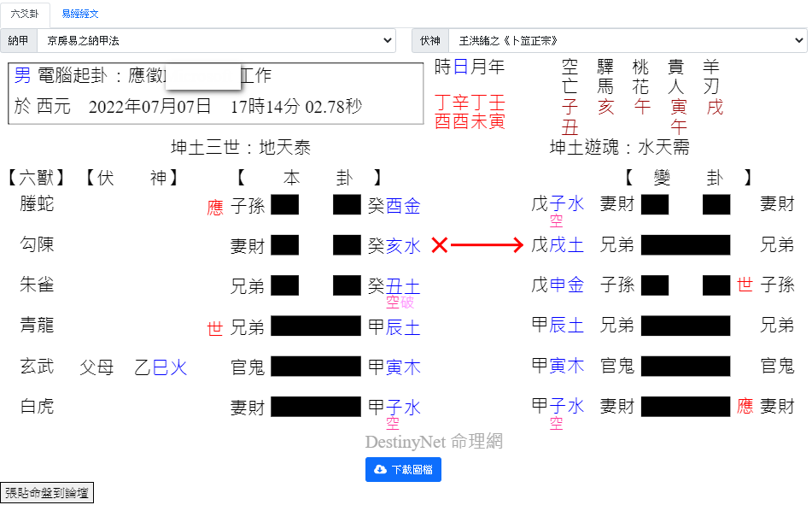The width and height of the screenshot is (812, 505).
Task: Click the 坤土三世：地天泰 hexagram title
Action: pyautogui.click(x=241, y=148)
